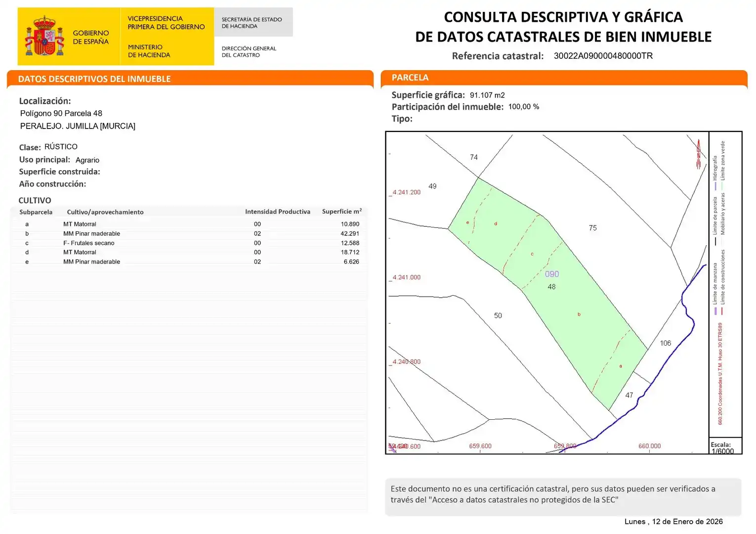The image size is (756, 534).
Task: Click the Tipo label
Action: pyautogui.click(x=402, y=119)
